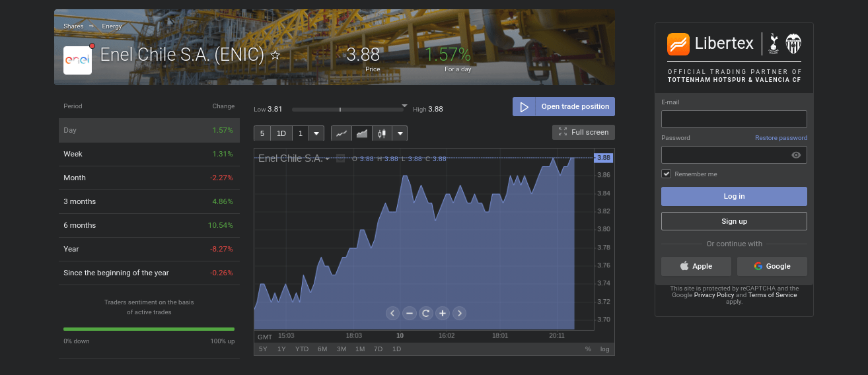Click the traders sentiment green bar

click(149, 329)
